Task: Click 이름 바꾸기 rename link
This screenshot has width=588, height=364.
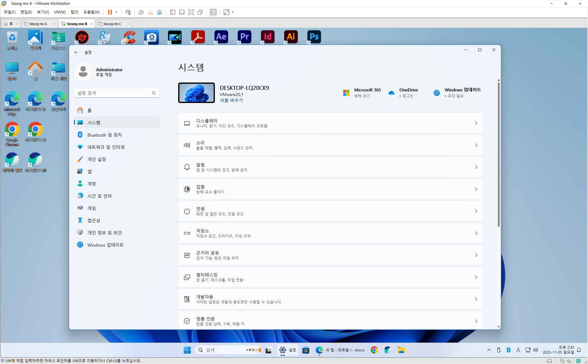Action: [x=231, y=101]
